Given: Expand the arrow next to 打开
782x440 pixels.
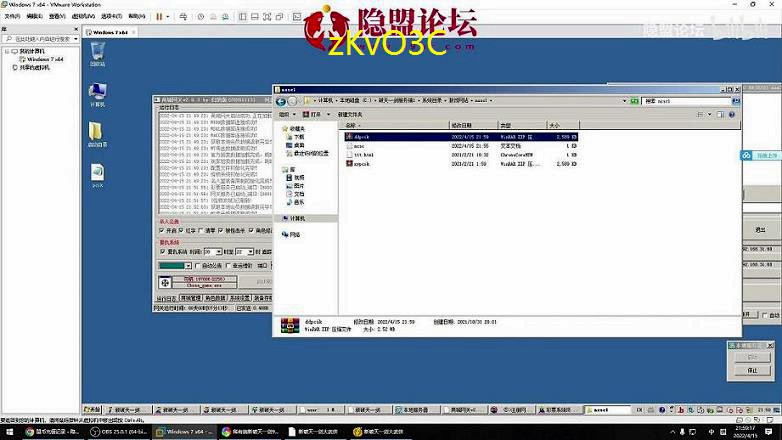Looking at the screenshot, I should coord(328,115).
